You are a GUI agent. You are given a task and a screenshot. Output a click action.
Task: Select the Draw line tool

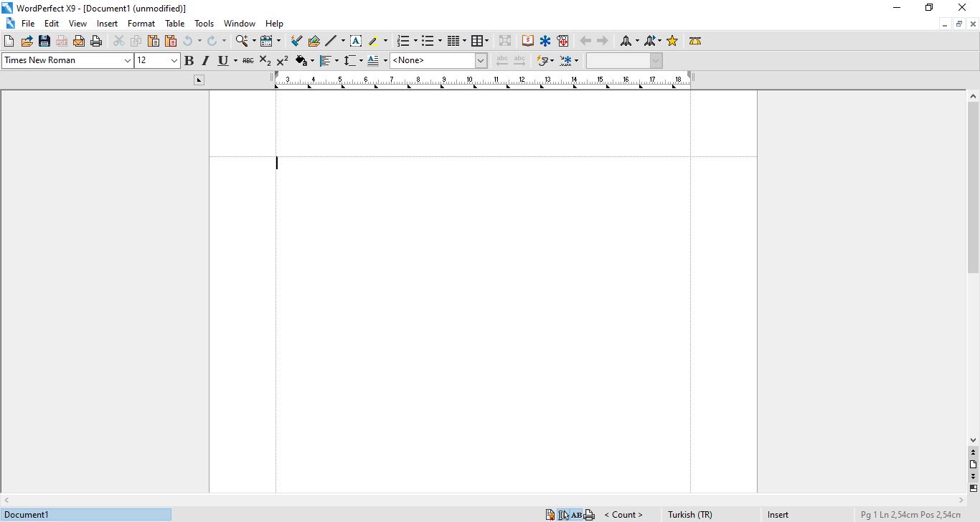pos(331,41)
